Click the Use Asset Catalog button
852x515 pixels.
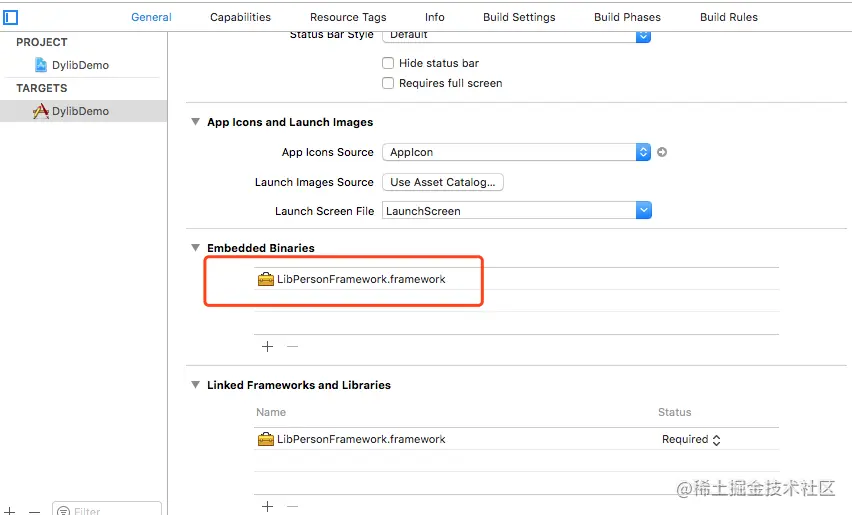[442, 182]
